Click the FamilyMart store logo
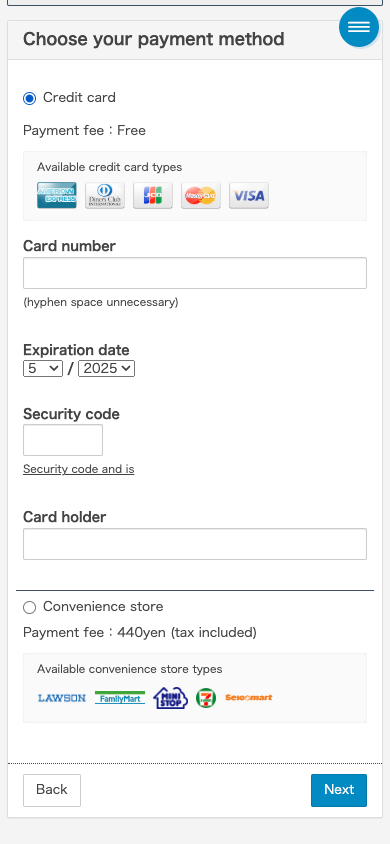The image size is (390, 844). tap(120, 698)
